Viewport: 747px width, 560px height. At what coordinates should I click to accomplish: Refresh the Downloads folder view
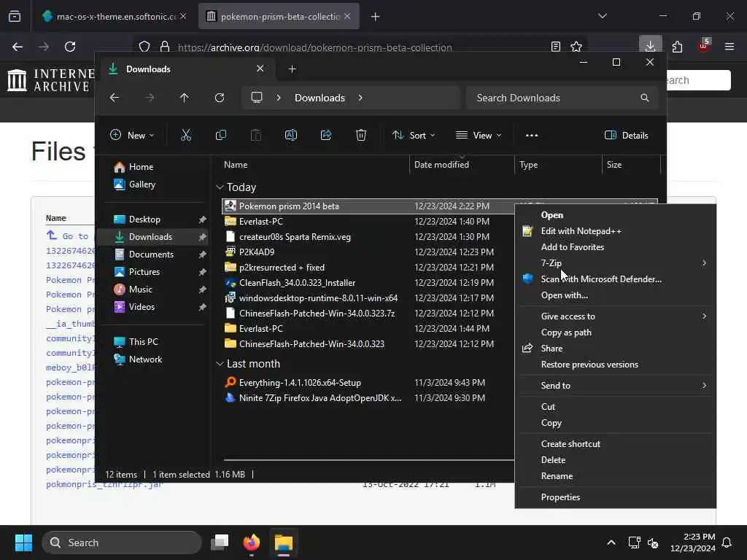pos(220,98)
